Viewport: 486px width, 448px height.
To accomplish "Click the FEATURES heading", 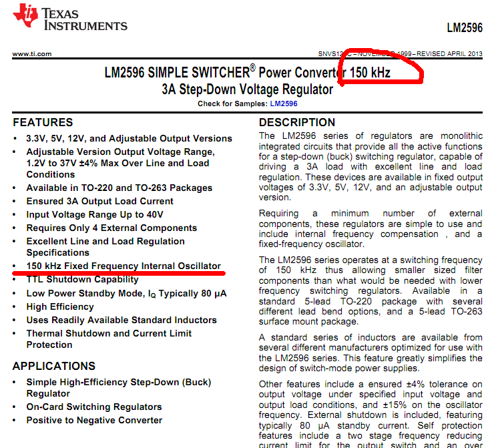I will [x=43, y=122].
